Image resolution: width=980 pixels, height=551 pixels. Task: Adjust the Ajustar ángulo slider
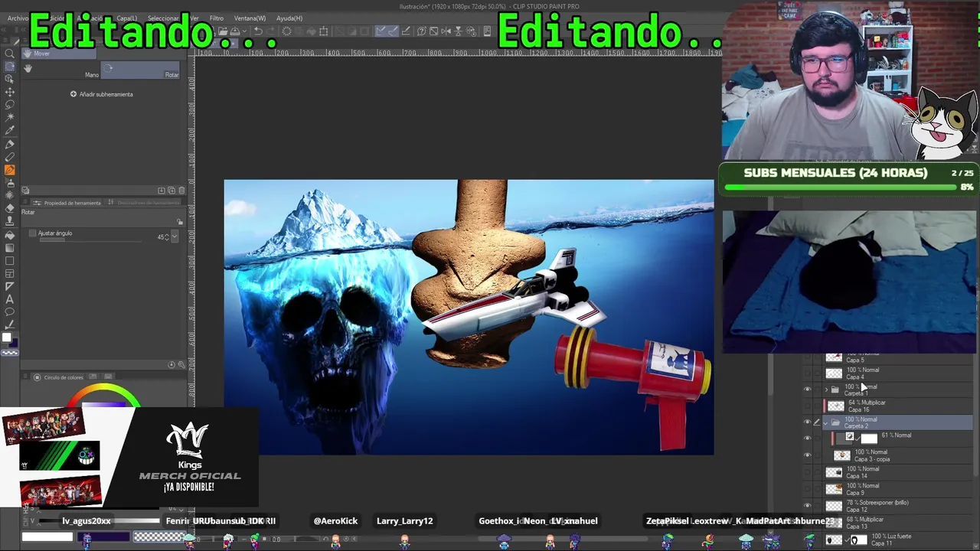click(90, 240)
